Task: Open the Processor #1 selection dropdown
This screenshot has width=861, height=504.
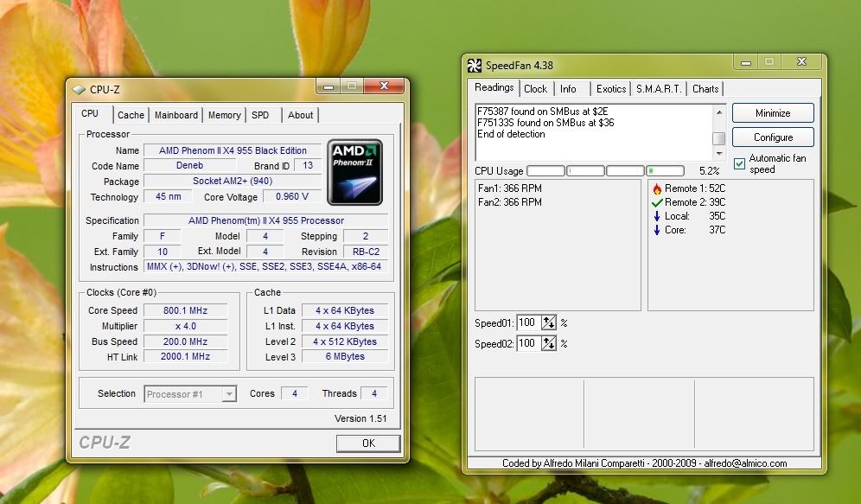Action: pyautogui.click(x=190, y=394)
